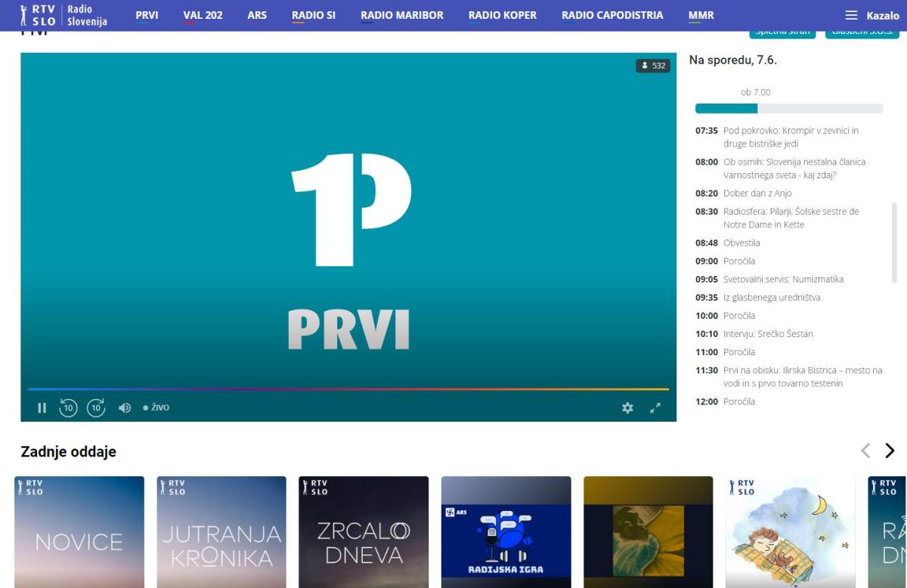907x588 pixels.
Task: Expand the player to fullscreen
Action: (x=655, y=408)
